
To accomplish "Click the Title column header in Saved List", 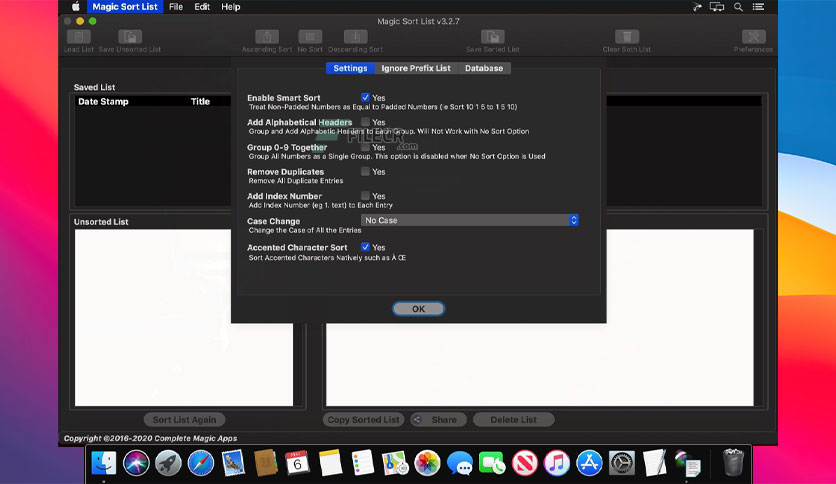I will (x=200, y=101).
